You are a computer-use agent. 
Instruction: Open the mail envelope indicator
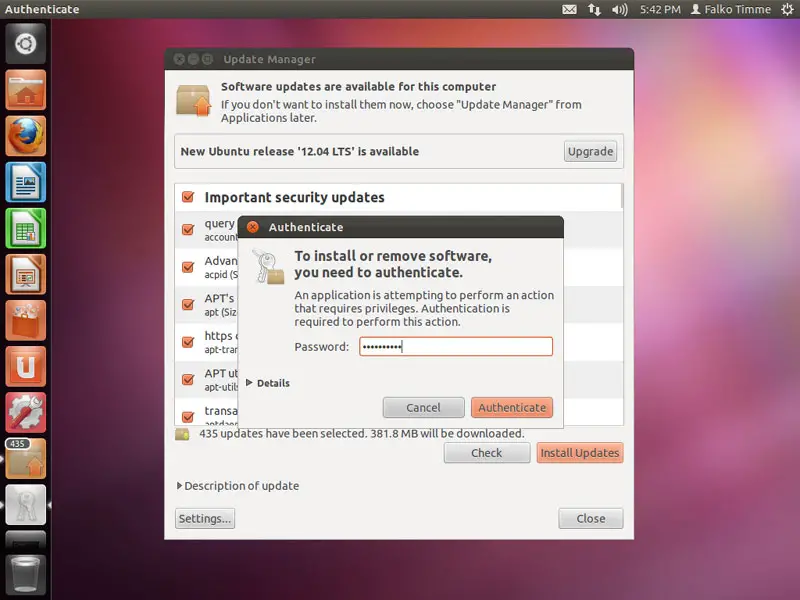click(569, 9)
